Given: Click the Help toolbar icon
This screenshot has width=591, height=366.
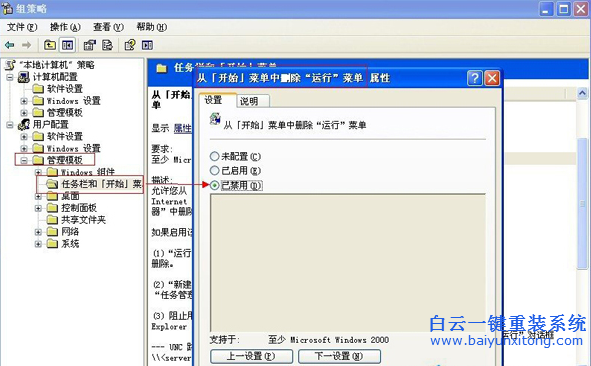Looking at the screenshot, I should click(x=130, y=46).
